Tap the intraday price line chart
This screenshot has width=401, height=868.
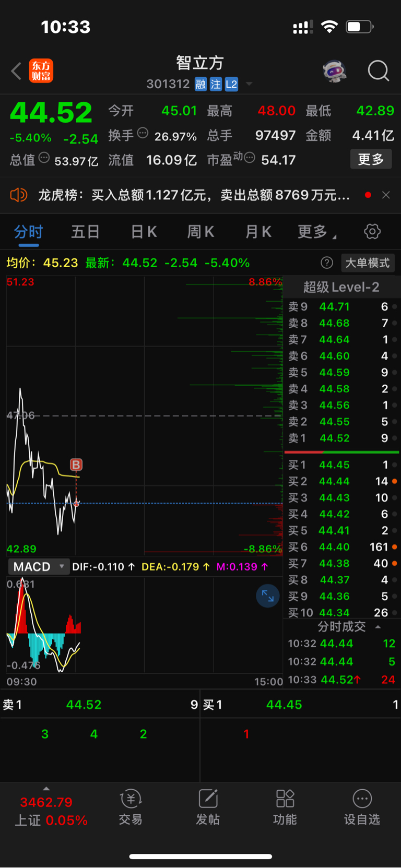tap(144, 415)
